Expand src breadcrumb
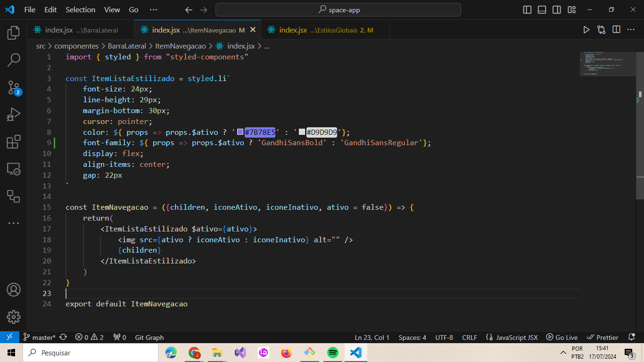The image size is (644, 362). click(41, 46)
